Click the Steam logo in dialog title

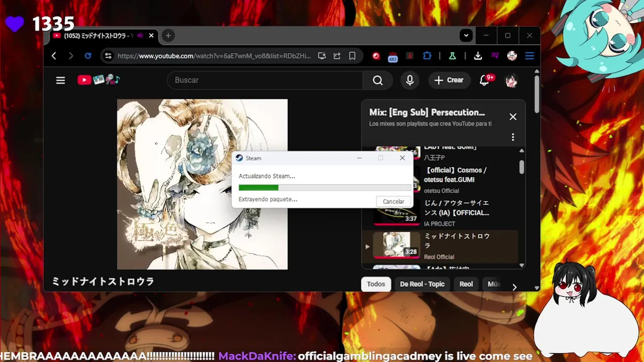[x=239, y=158]
